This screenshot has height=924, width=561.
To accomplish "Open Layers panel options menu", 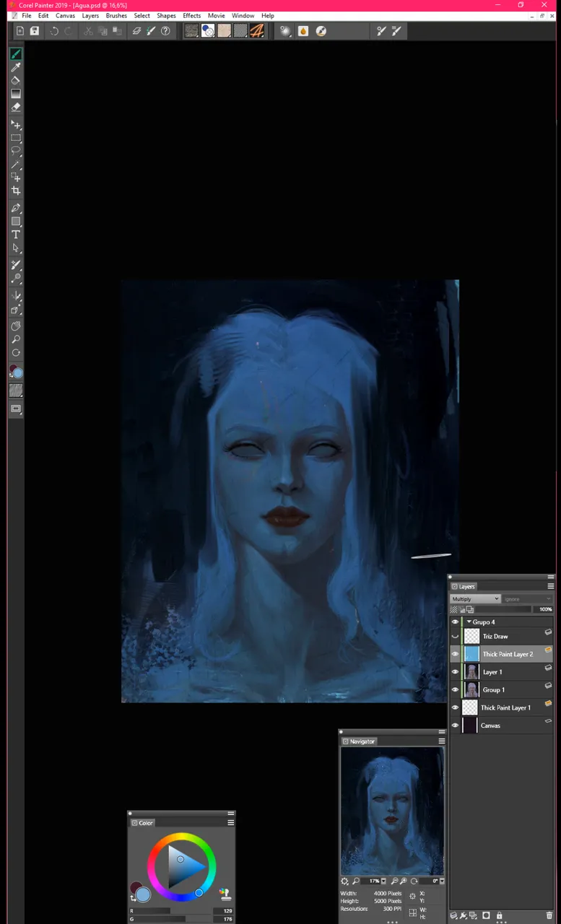I will pos(550,586).
